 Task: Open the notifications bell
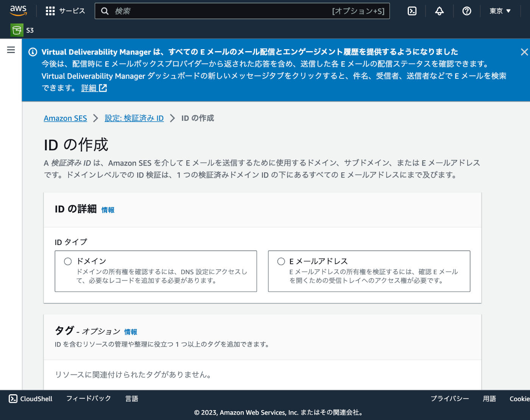(x=439, y=11)
